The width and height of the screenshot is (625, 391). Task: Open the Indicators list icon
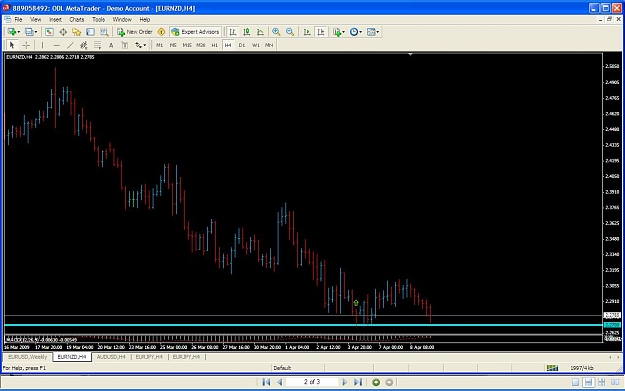click(337, 32)
